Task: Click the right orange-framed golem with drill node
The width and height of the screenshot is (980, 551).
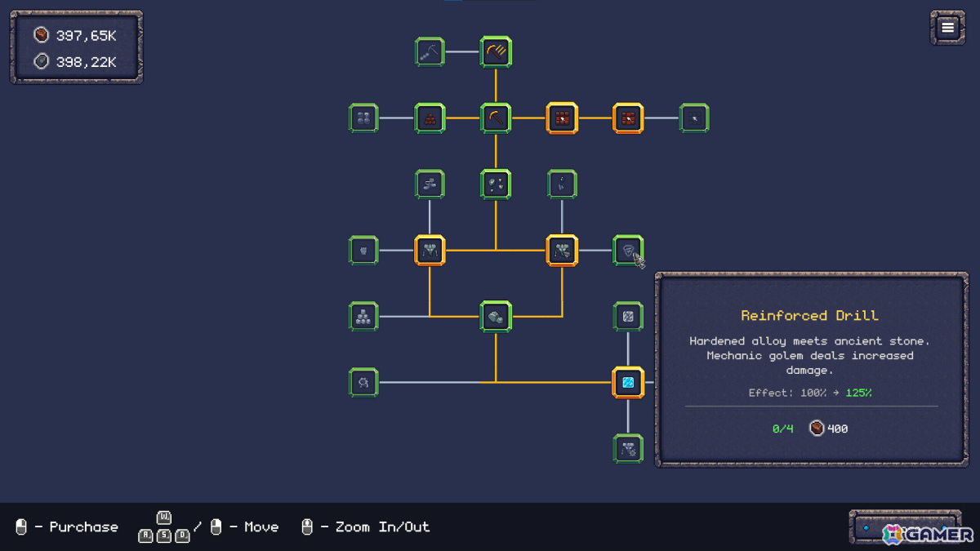Action: [x=562, y=251]
